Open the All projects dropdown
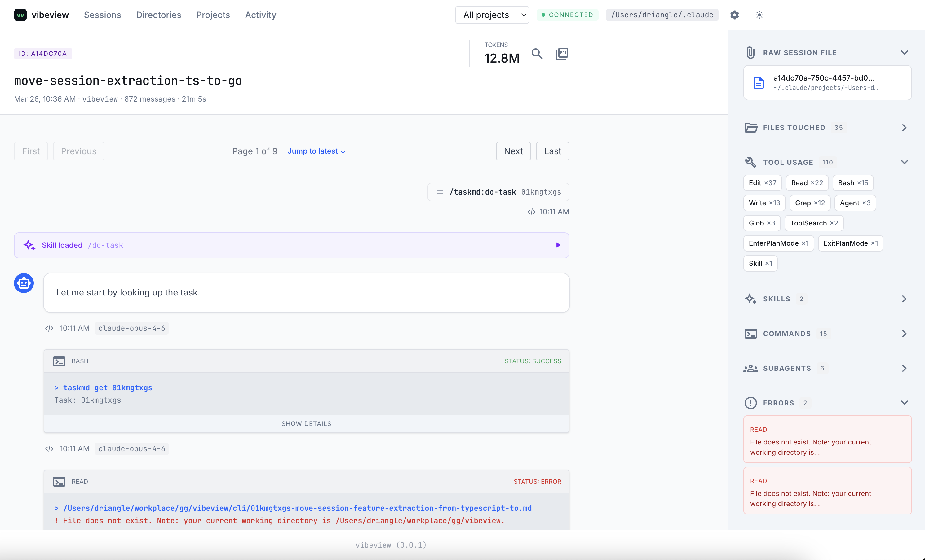The height and width of the screenshot is (560, 925). coord(492,15)
